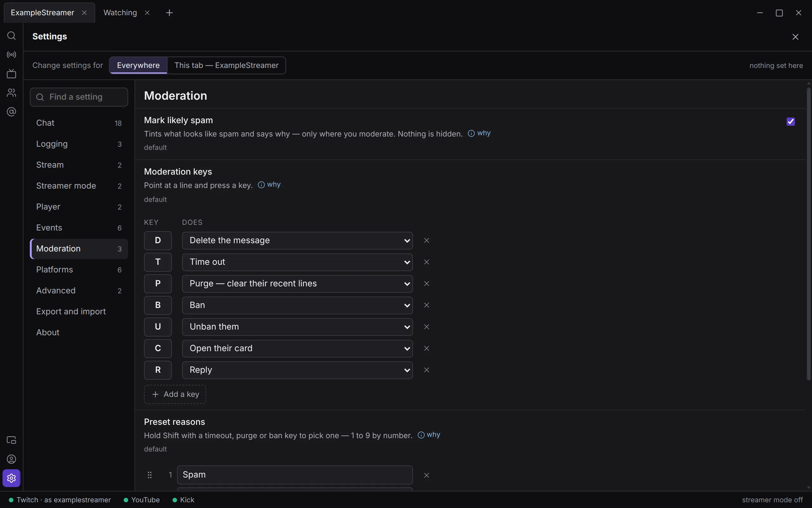Open the Logging settings category

pos(79,144)
